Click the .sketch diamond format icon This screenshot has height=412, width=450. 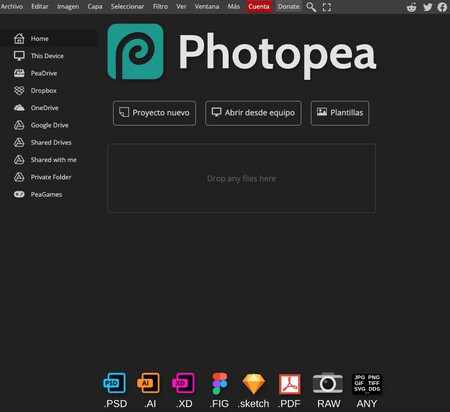pos(254,384)
